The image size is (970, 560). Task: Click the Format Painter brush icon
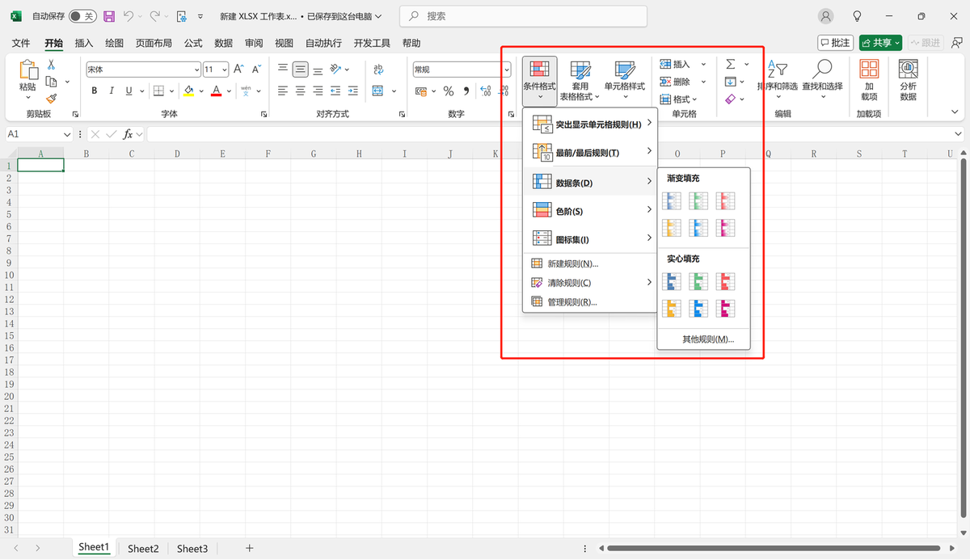coord(51,99)
